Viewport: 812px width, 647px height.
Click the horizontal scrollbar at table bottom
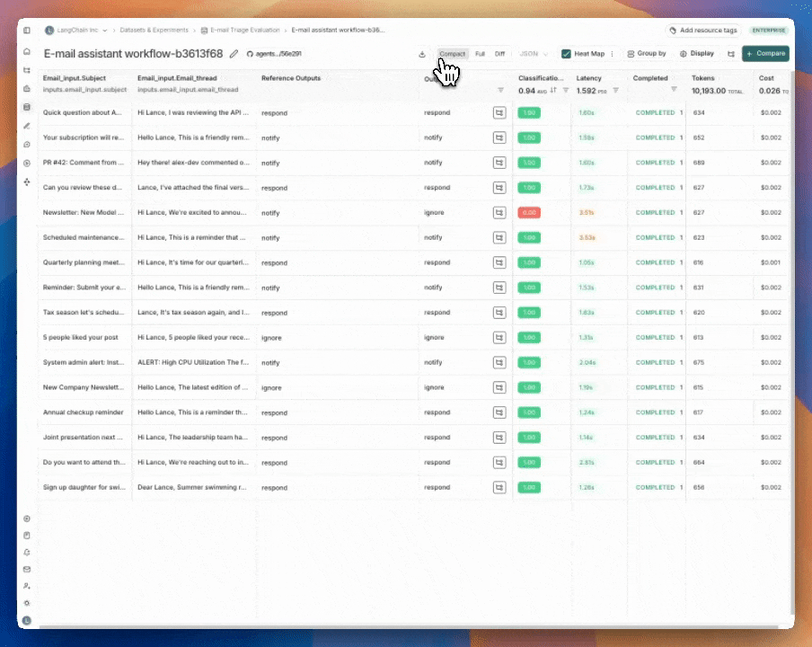point(409,627)
